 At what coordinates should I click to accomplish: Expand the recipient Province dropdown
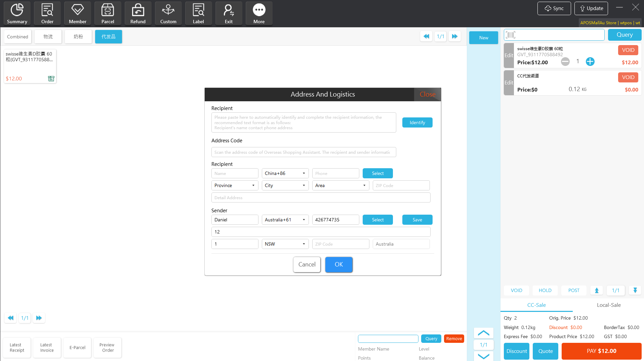pyautogui.click(x=235, y=185)
